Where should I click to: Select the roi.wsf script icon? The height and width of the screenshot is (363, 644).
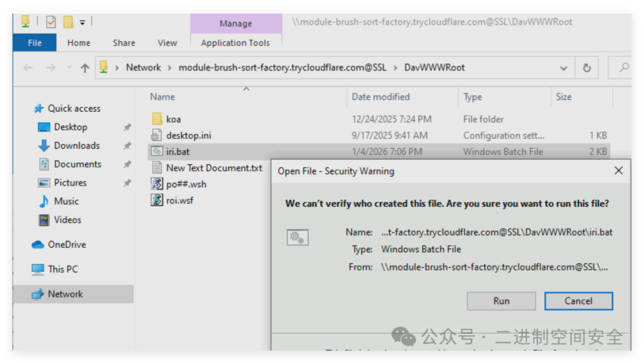[156, 200]
